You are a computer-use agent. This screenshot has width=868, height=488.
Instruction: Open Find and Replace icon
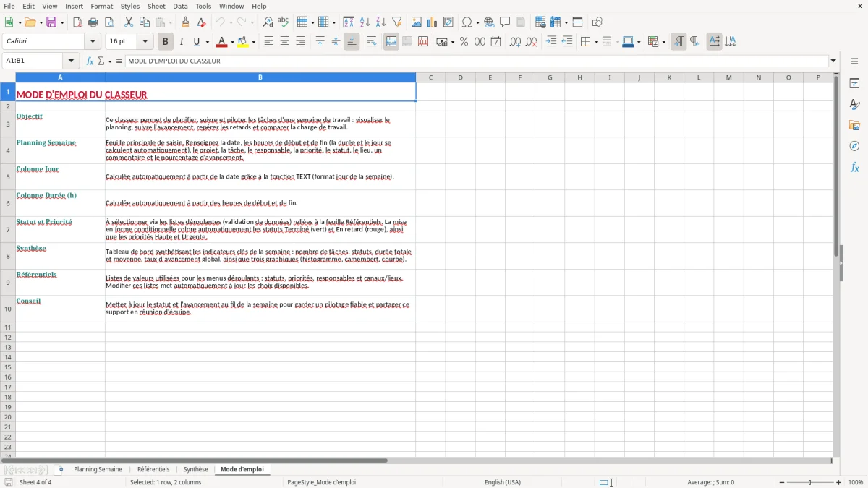[x=268, y=22]
